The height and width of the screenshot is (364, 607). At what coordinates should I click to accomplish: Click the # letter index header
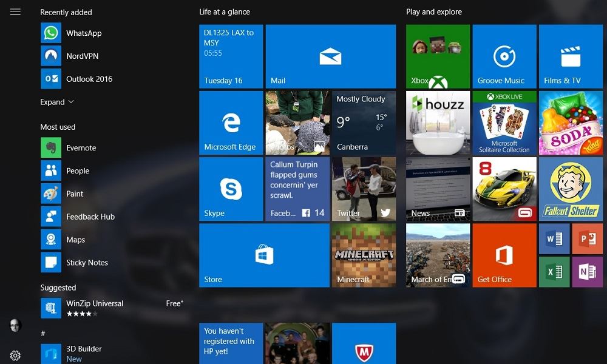point(43,333)
